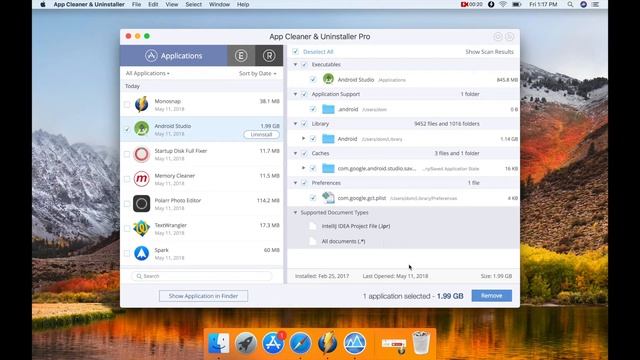Collapse the Preferences section
The image size is (640, 360).
tap(296, 183)
